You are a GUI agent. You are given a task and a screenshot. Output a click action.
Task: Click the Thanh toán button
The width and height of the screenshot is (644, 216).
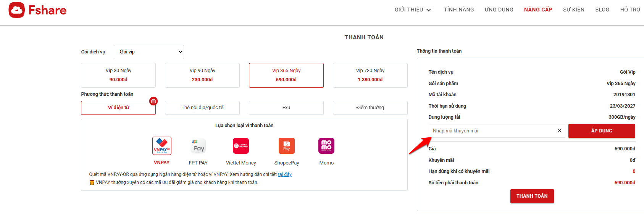pos(532,196)
